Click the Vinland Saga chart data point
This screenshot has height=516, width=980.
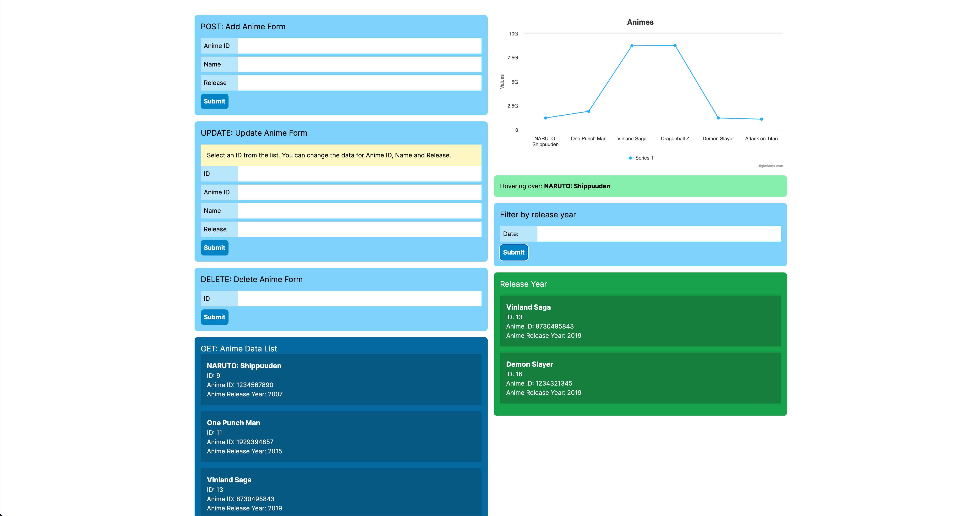632,46
